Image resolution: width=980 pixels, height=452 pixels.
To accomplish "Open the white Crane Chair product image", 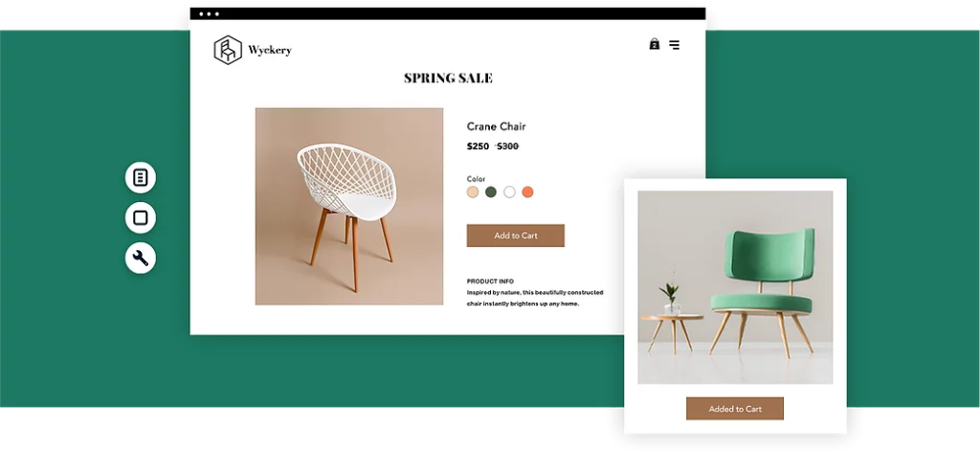I will 349,206.
